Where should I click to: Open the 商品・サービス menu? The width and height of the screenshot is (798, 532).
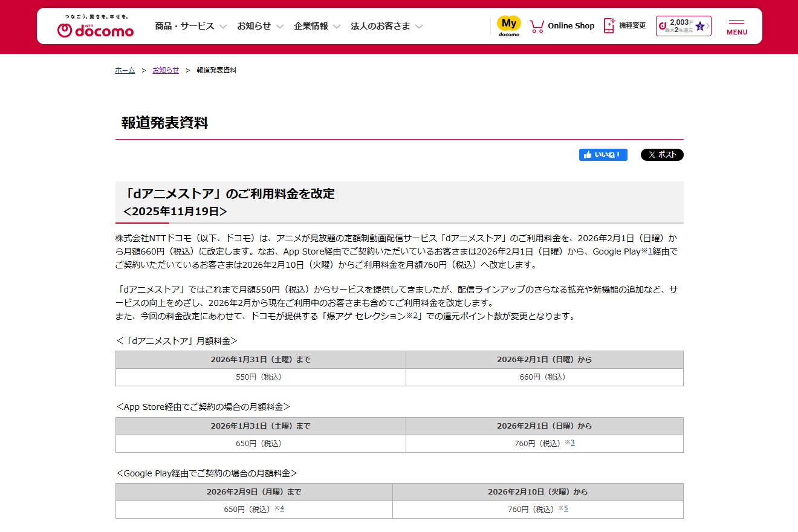184,26
